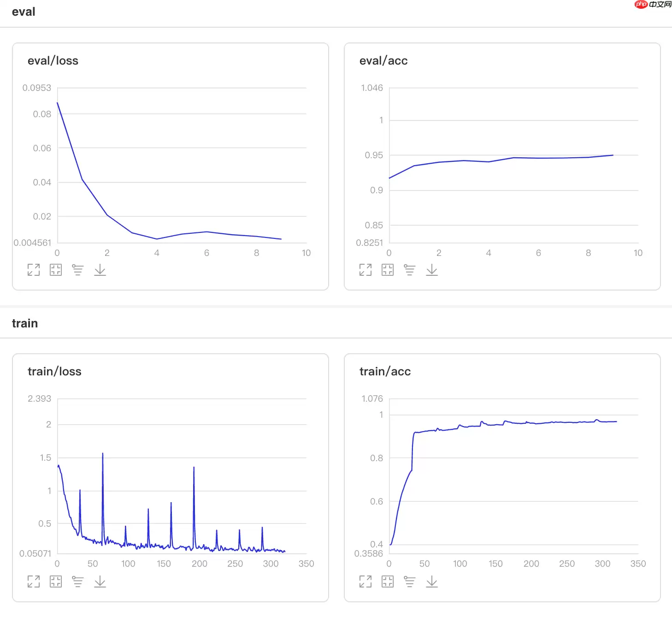
Task: Maximize the train/loss chart
Action: pos(34,581)
